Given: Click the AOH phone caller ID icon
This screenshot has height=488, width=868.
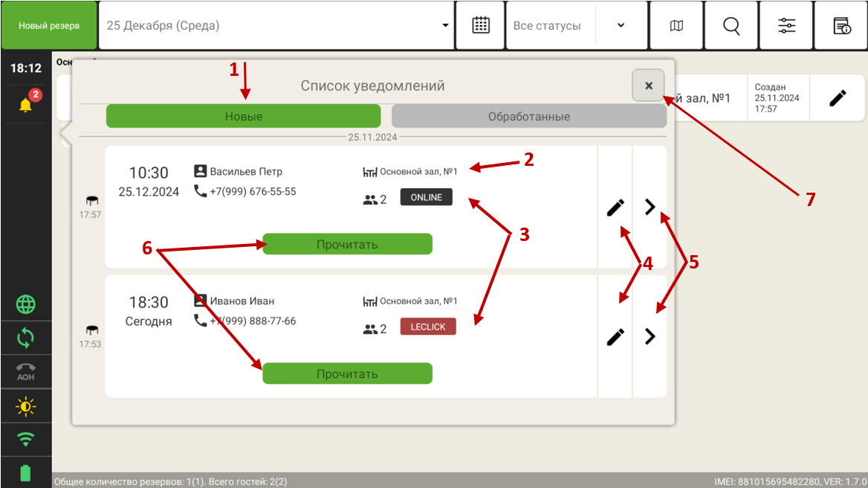Looking at the screenshot, I should tap(26, 371).
